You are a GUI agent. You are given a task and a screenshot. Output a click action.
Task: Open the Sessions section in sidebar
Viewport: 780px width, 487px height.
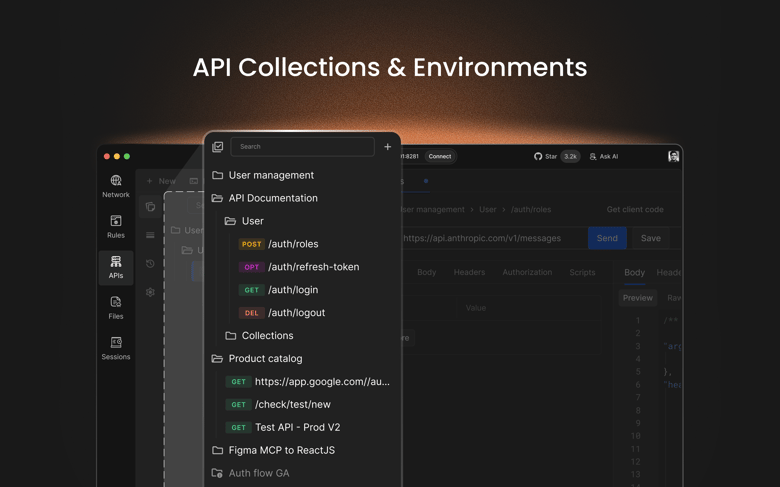click(116, 347)
